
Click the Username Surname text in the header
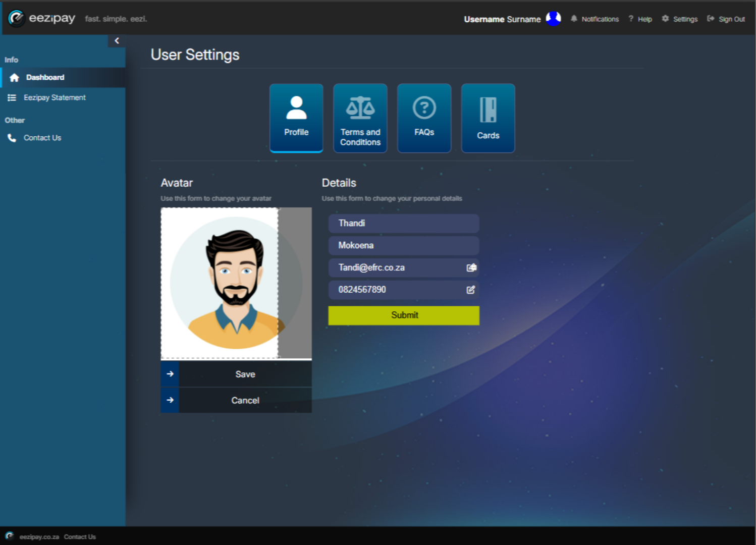click(502, 19)
